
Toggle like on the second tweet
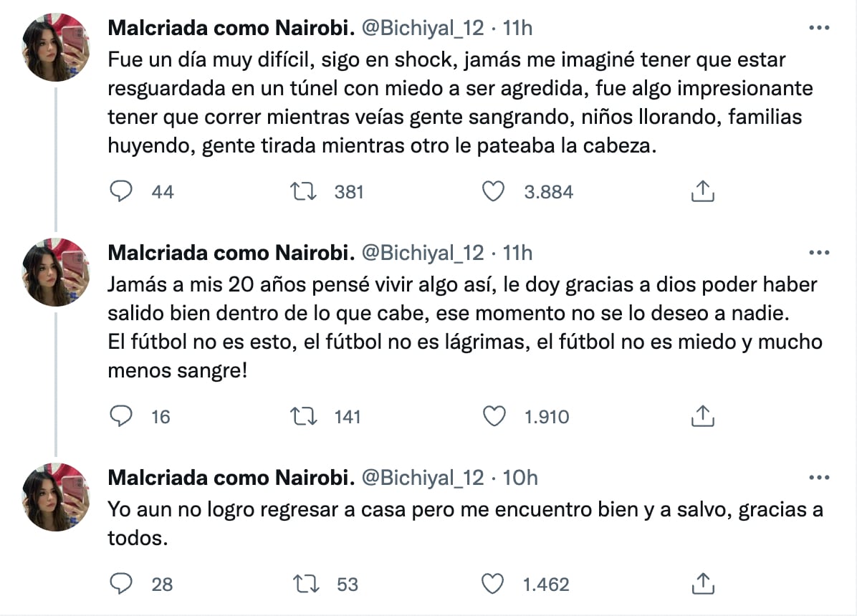(x=494, y=415)
